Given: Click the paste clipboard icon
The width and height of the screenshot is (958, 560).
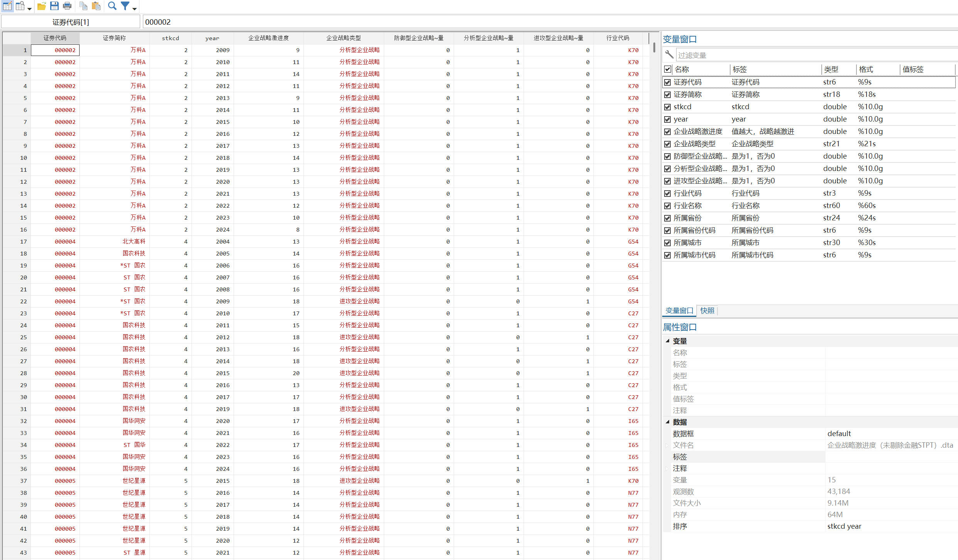Looking at the screenshot, I should (x=96, y=6).
